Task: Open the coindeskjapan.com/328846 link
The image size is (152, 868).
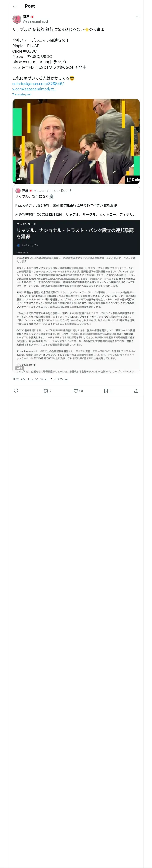Action: click(38, 84)
